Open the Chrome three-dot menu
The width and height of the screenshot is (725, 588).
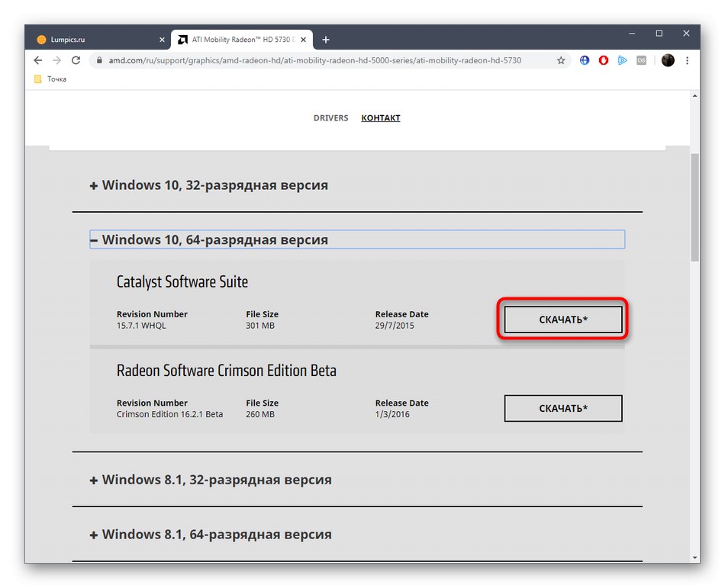click(687, 60)
